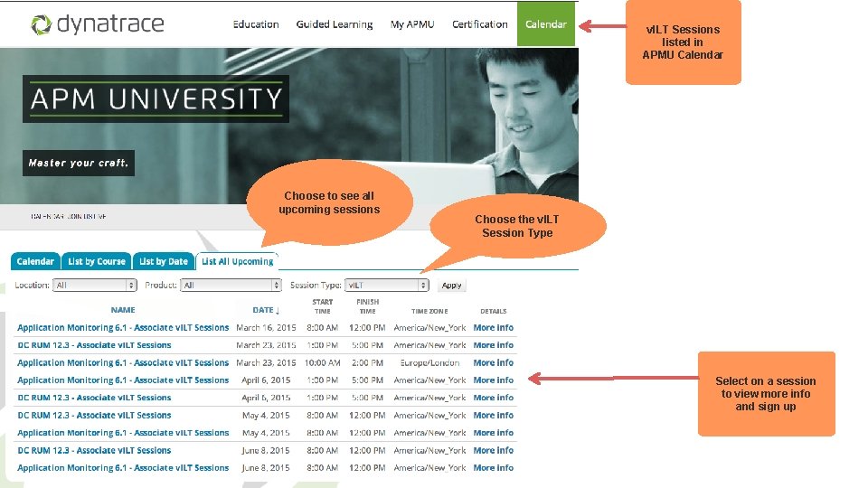Click the 'Europe/London' time zone cell
Screen dimensions: 868x488
[430, 362]
